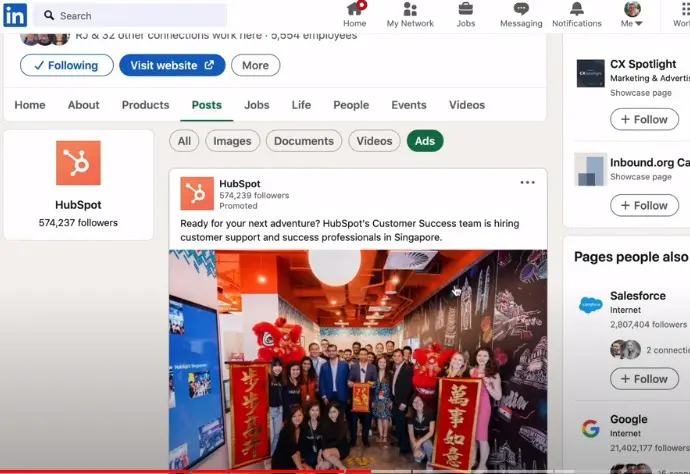Screen dimensions: 690x474
Task: Select the Images filter chip
Action: pyautogui.click(x=232, y=141)
